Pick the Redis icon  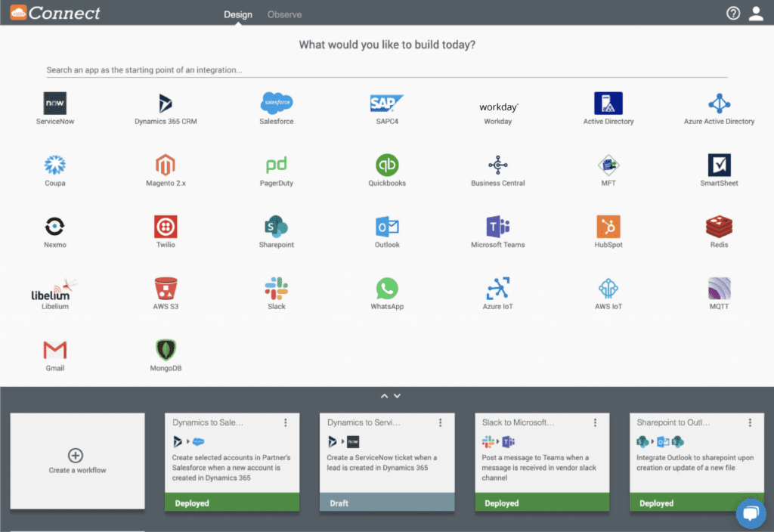point(720,227)
